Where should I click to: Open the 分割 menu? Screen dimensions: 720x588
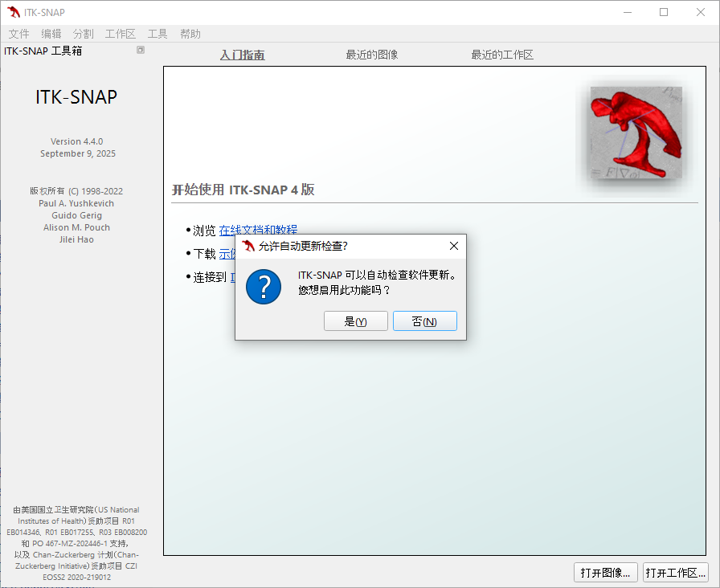point(83,34)
